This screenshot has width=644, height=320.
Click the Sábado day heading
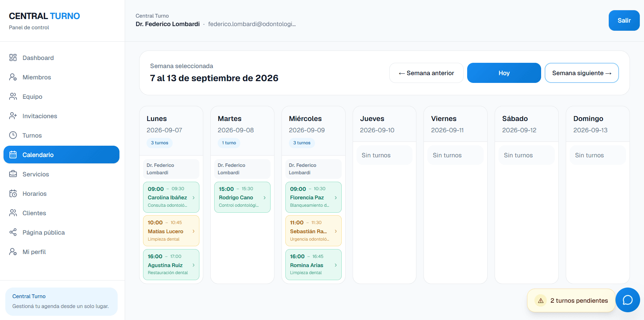(515, 119)
